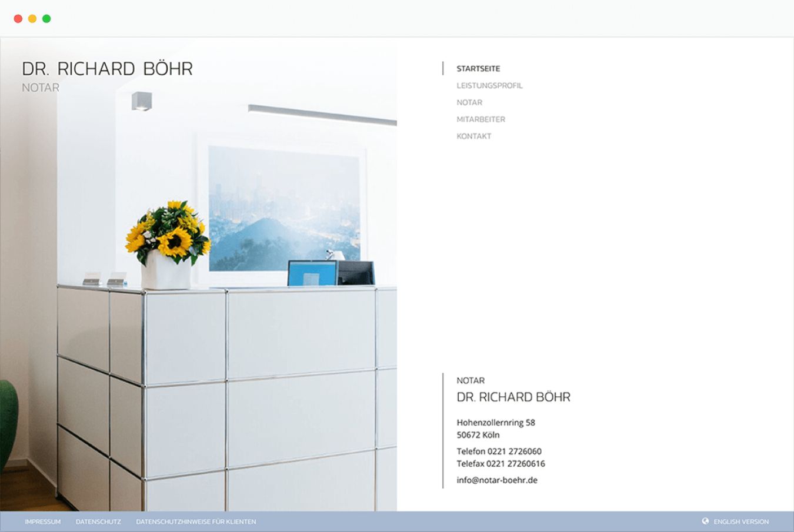Select Notar in the navigation menu
Screen dimensions: 794x532
(x=469, y=103)
